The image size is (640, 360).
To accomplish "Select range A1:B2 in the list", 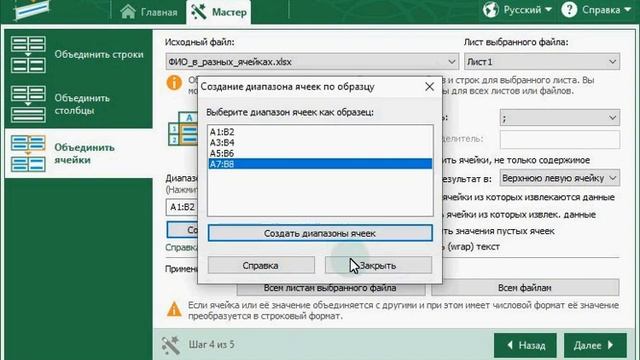I will [x=320, y=132].
